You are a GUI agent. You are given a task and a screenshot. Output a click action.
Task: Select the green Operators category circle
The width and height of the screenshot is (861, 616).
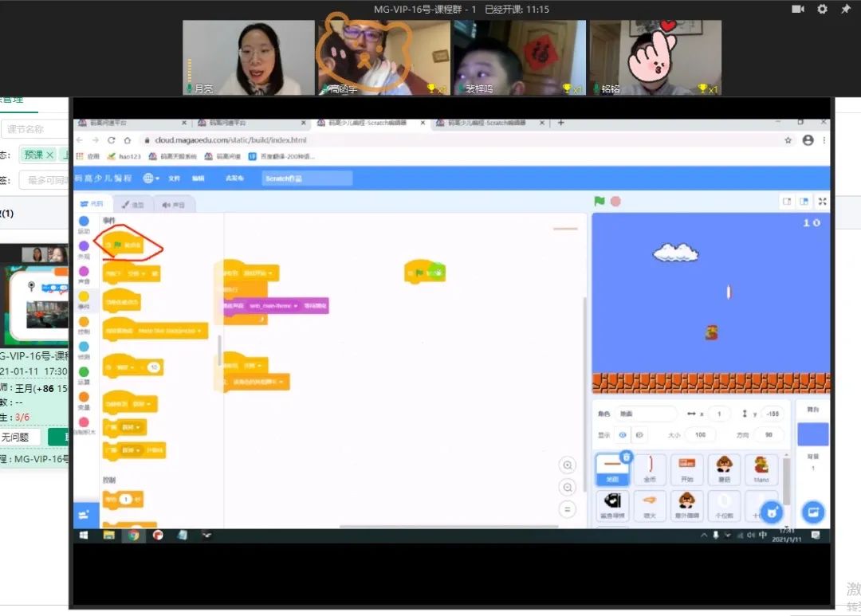(84, 371)
